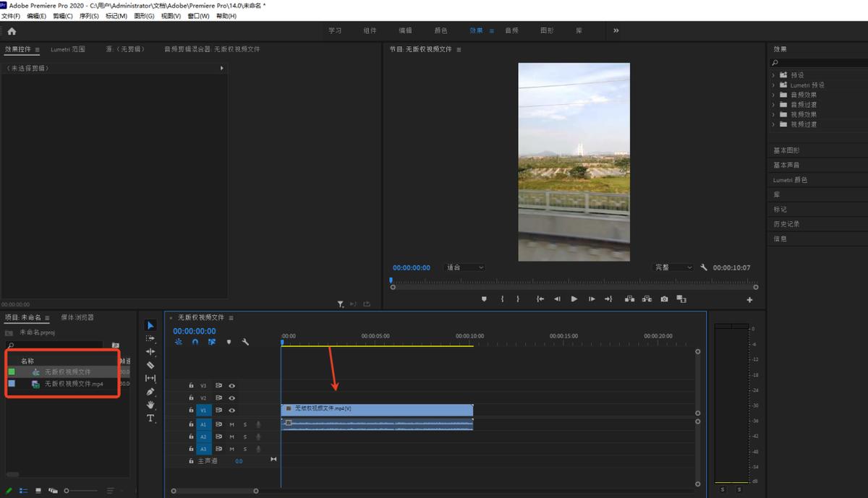Click the Export Frame camera icon
The height and width of the screenshot is (498, 868).
pyautogui.click(x=664, y=299)
